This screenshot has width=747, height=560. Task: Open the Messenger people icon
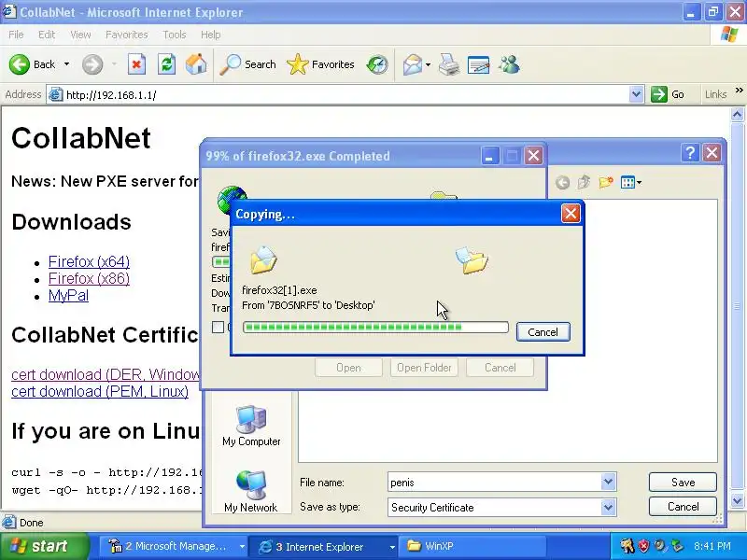pos(509,64)
